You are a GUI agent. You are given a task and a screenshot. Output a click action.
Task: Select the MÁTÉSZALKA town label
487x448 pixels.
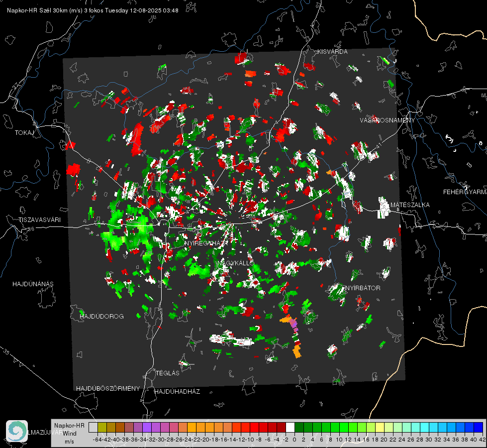click(x=410, y=205)
